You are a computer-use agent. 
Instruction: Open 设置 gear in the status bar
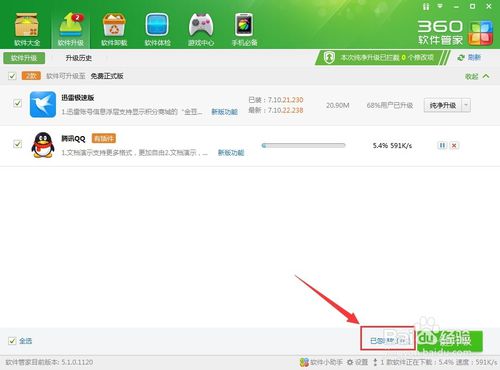tap(357, 362)
